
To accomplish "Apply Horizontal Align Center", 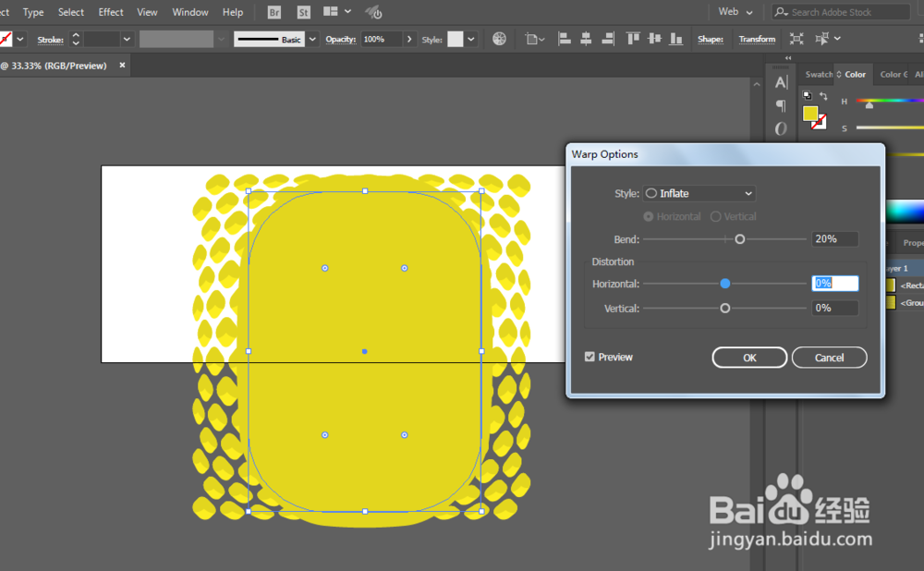I will (x=586, y=39).
